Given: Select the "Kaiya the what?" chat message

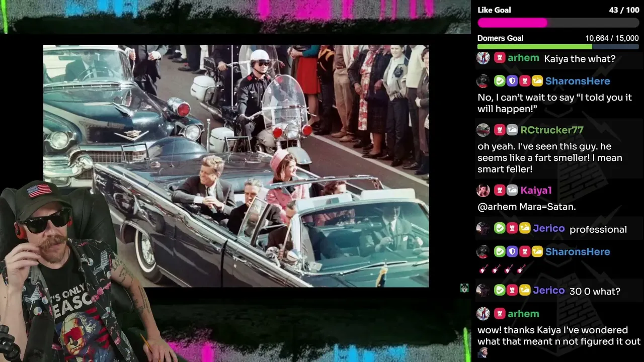Looking at the screenshot, I should 580,59.
